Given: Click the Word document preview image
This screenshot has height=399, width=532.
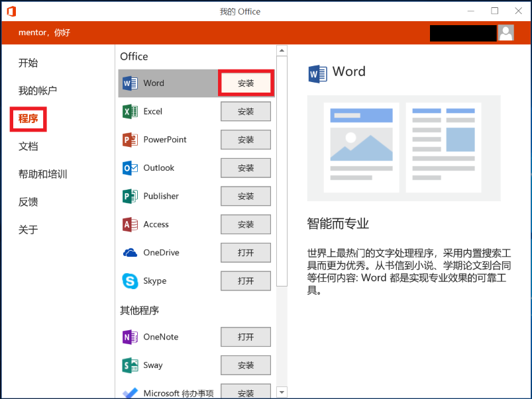Looking at the screenshot, I should (x=403, y=148).
